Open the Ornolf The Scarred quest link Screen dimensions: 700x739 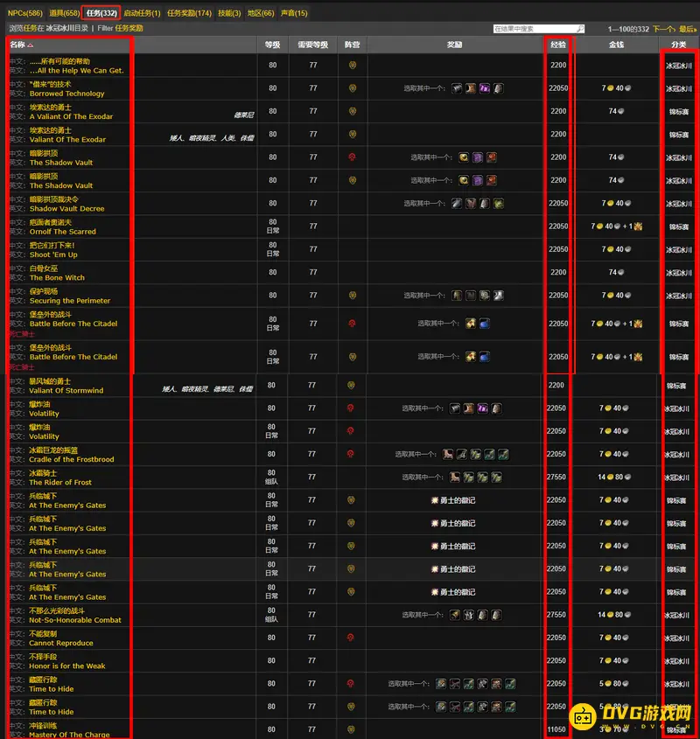(x=63, y=232)
